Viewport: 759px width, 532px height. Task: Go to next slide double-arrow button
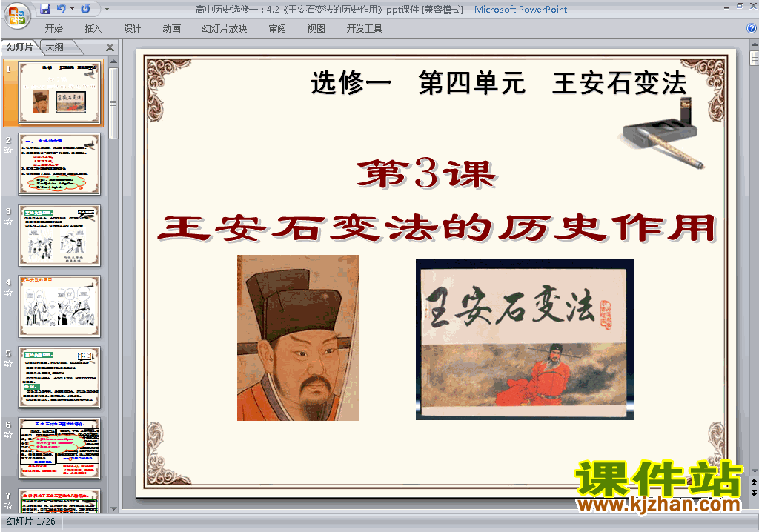point(754,492)
